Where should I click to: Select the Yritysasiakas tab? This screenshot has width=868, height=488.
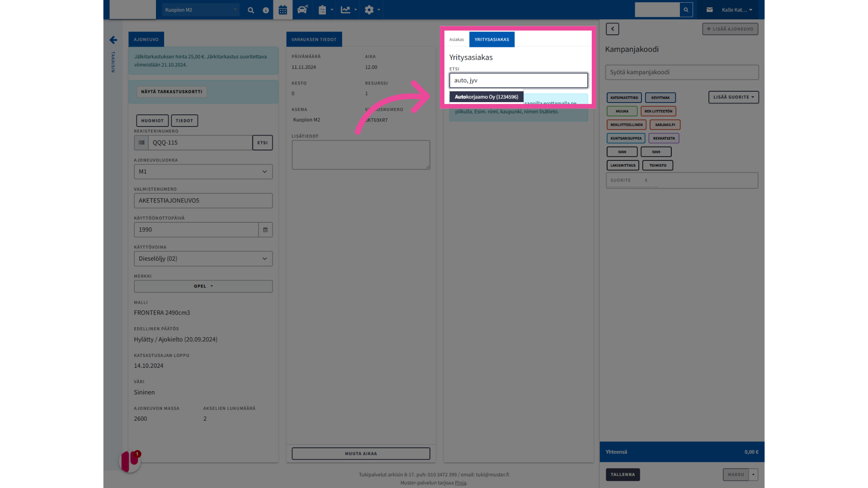coord(492,40)
